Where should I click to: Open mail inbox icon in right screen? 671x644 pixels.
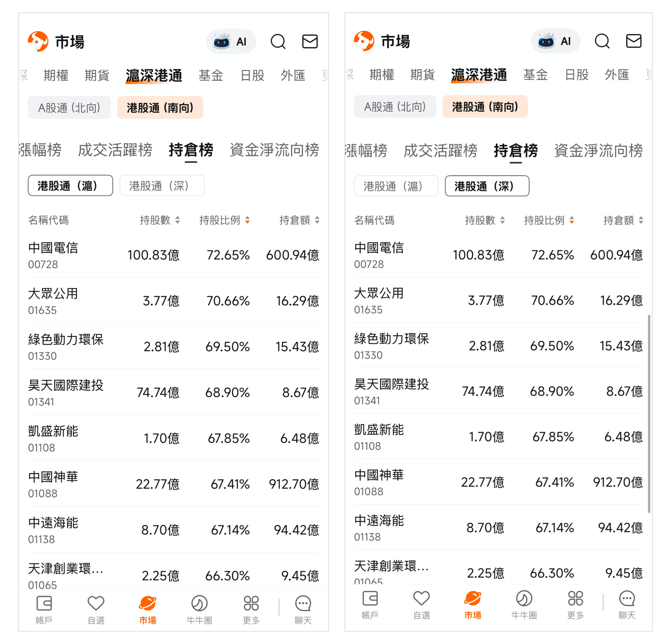(633, 41)
